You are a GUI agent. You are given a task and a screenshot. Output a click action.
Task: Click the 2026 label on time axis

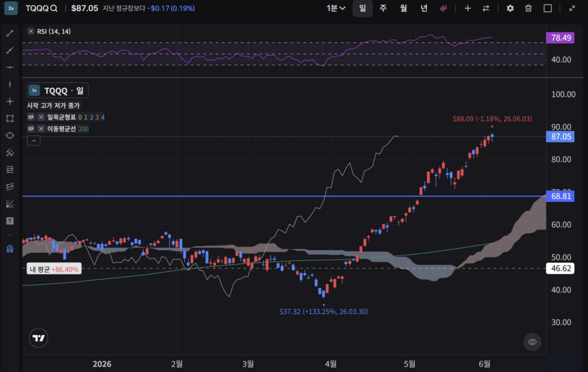(x=102, y=364)
